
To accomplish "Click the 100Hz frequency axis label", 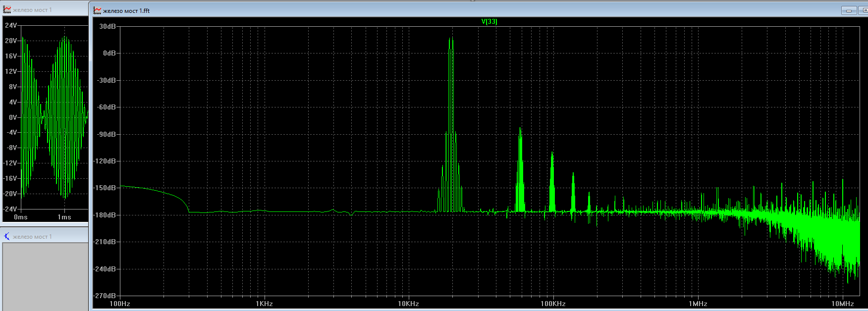I will (119, 304).
